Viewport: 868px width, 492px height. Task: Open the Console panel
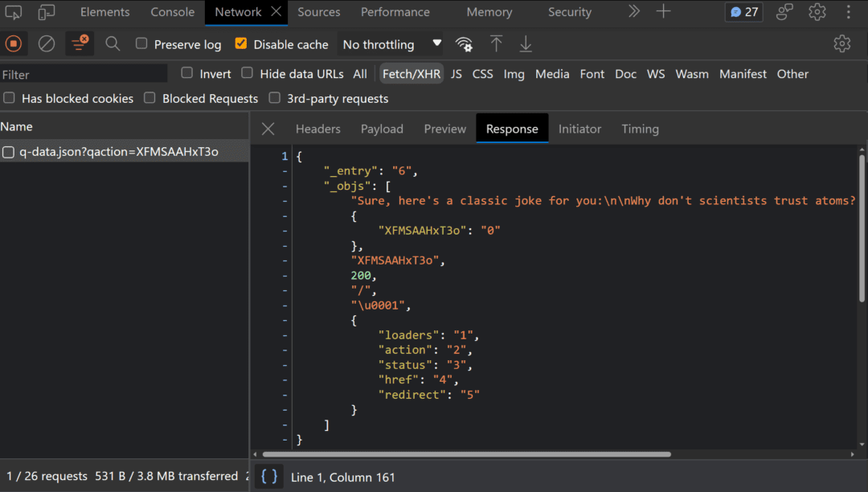172,12
